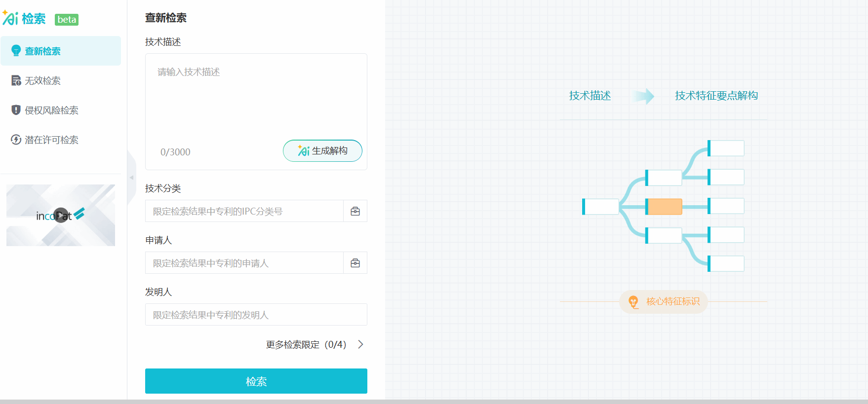Click the chevron next to 更多检索限定
The height and width of the screenshot is (404, 868).
361,344
